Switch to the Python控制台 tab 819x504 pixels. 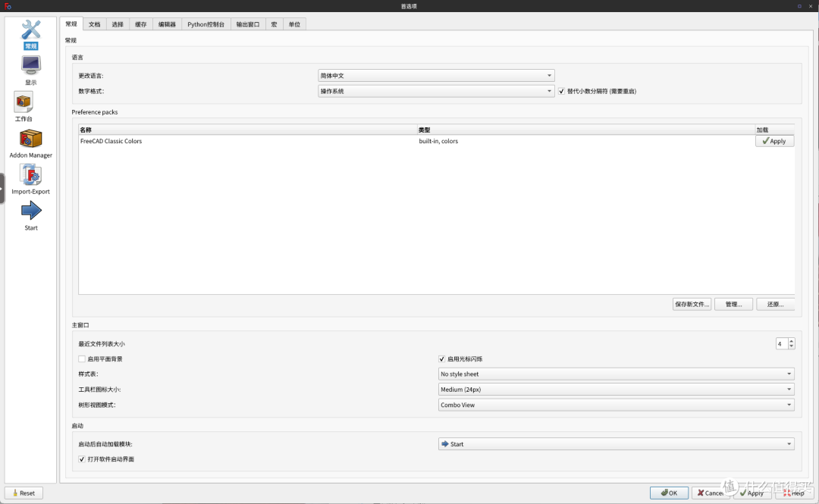(206, 24)
